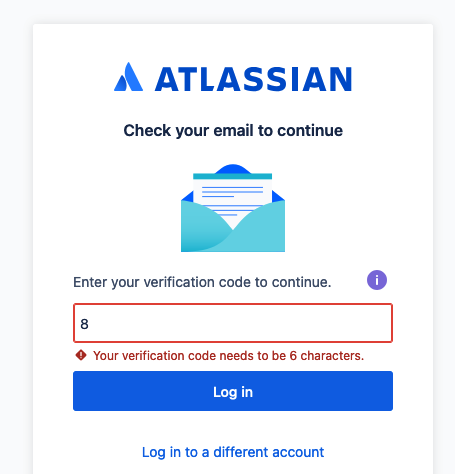Click the teal front flap of the envelope
This screenshot has width=455, height=474.
point(233,230)
